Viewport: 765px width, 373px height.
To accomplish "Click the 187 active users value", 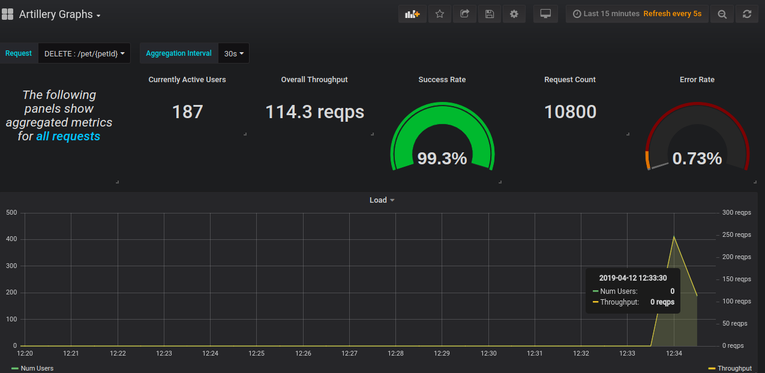I will click(x=187, y=112).
